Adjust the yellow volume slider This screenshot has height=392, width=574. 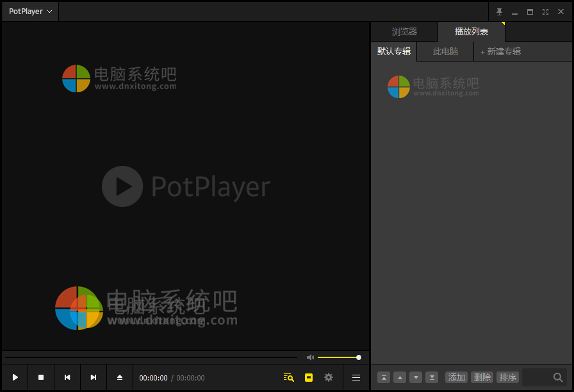340,357
